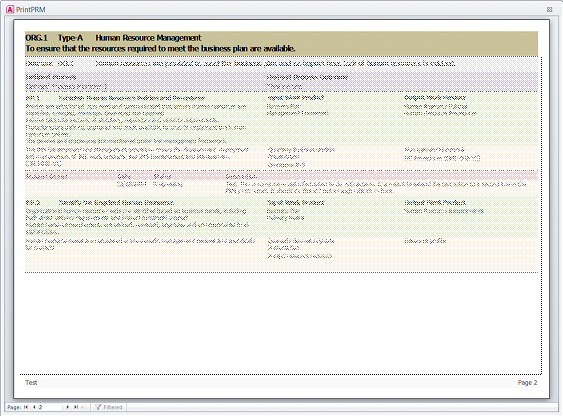
Task: Click the Outcome row under the header
Action: tap(282, 64)
